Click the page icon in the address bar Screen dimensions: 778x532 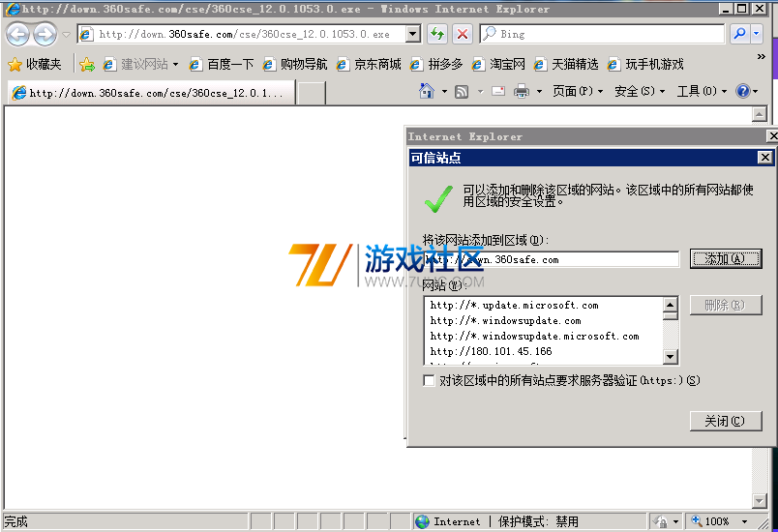[x=86, y=34]
